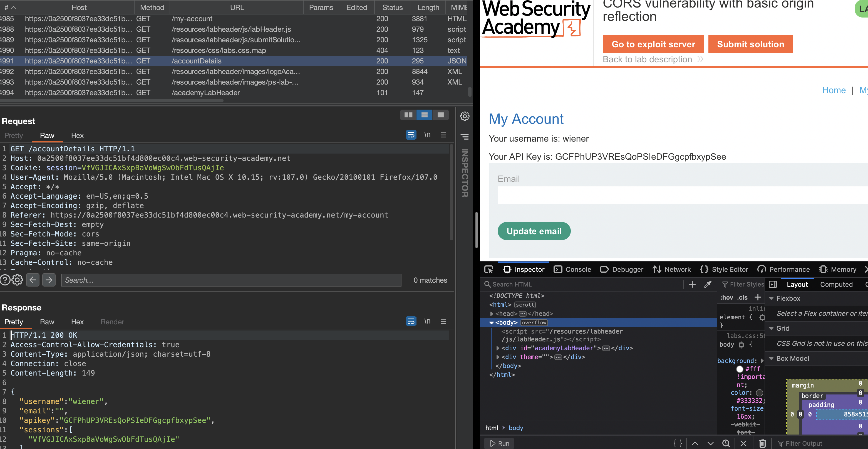Select the Hex tab in Request
Screen dimensions: 868x449
[77, 135]
